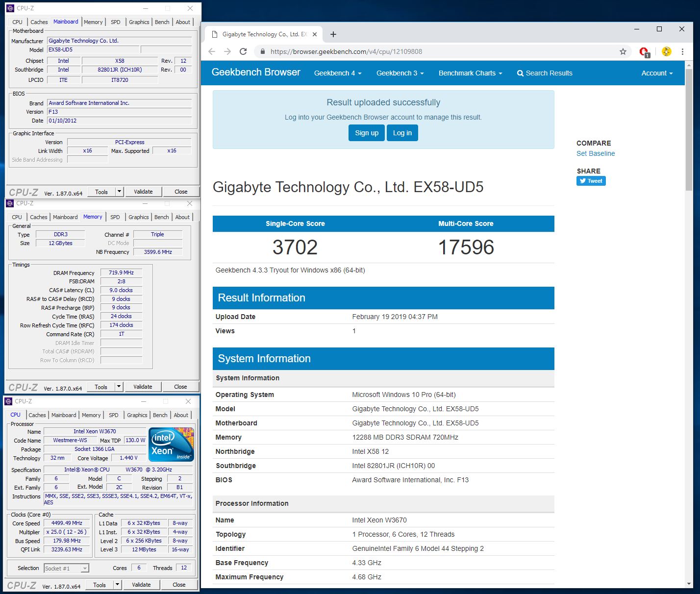Click Tools button in Mainboard window
This screenshot has width=700, height=594.
(x=101, y=192)
